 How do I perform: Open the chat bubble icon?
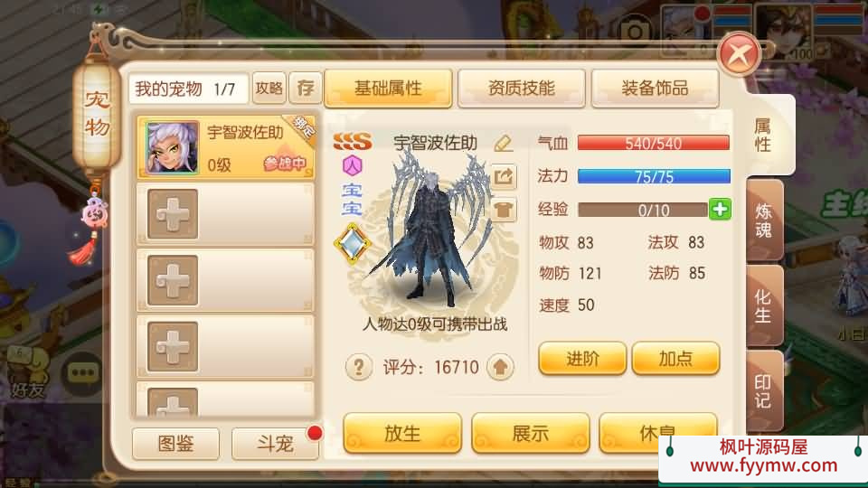[x=83, y=373]
